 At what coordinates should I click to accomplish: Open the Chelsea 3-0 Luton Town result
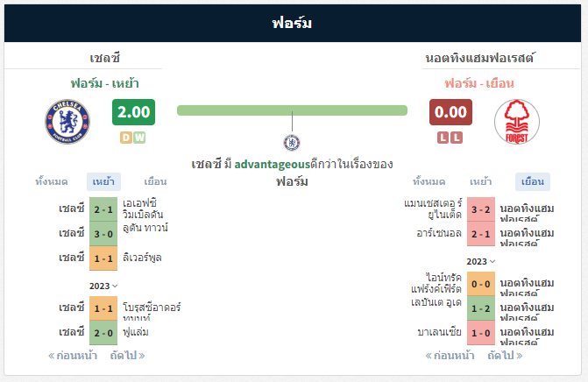tap(103, 234)
